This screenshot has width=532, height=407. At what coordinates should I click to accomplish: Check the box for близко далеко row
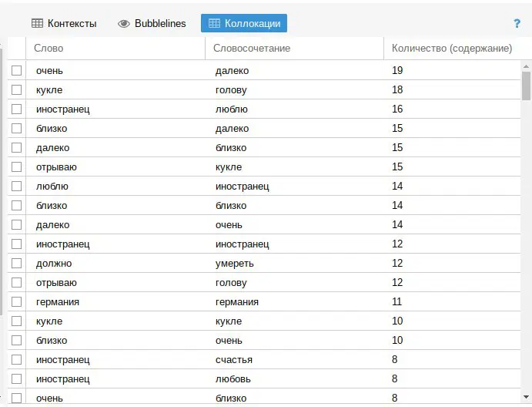pos(17,129)
